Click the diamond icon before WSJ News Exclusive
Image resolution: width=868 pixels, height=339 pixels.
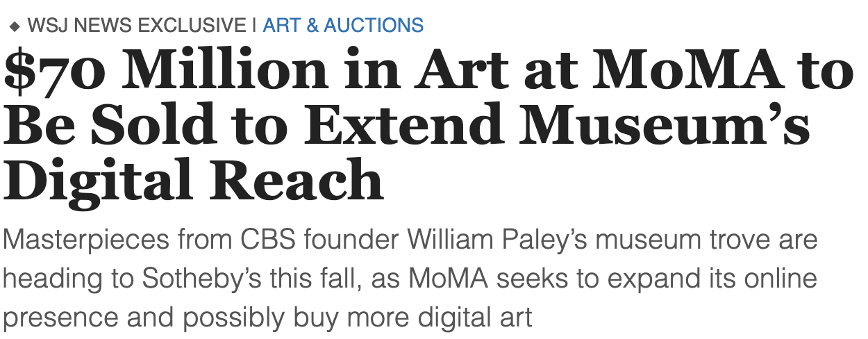[15, 27]
